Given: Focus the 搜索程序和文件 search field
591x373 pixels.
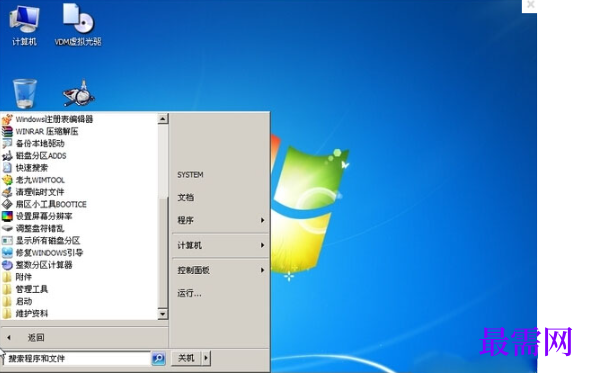Looking at the screenshot, I should click(x=76, y=358).
